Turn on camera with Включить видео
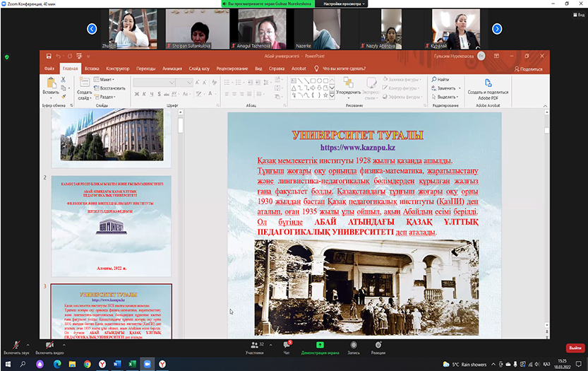The height and width of the screenshot is (371, 588). 49,344
